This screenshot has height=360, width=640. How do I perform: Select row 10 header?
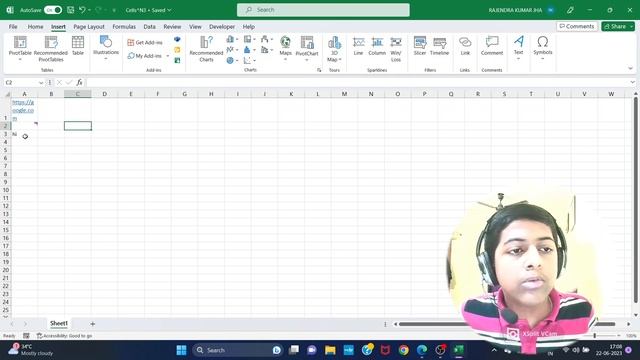6,190
